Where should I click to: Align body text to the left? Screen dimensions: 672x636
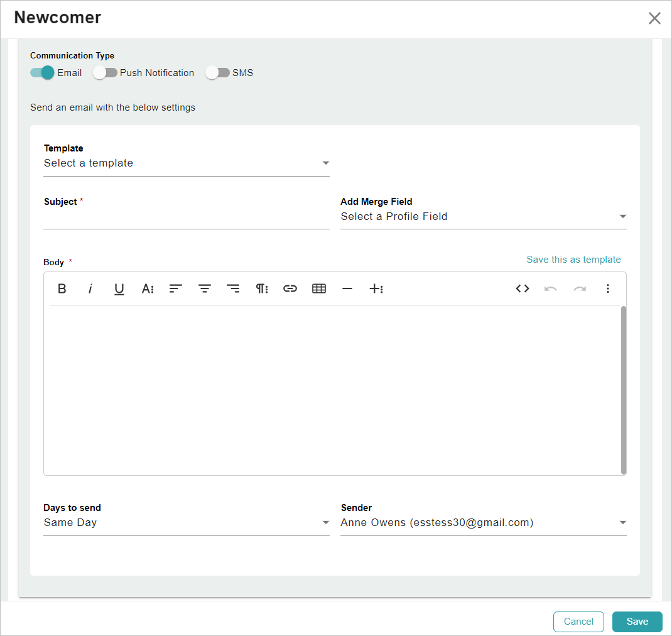[x=176, y=288]
